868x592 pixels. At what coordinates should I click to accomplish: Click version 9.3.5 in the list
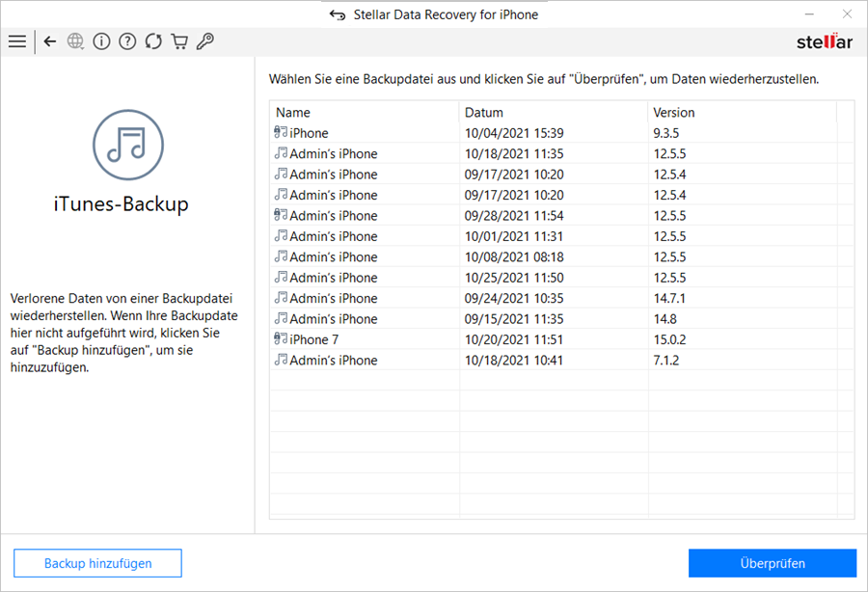click(665, 133)
